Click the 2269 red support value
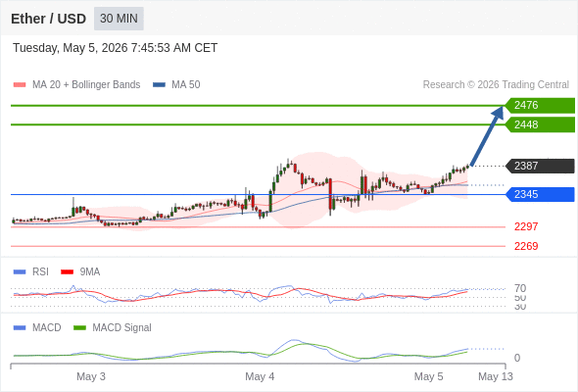This screenshot has height=392, width=578. tap(526, 246)
